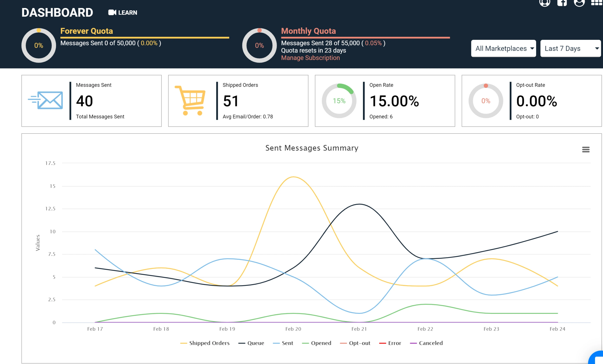The width and height of the screenshot is (603, 364).
Task: Open the chart hamburger context menu
Action: [586, 150]
